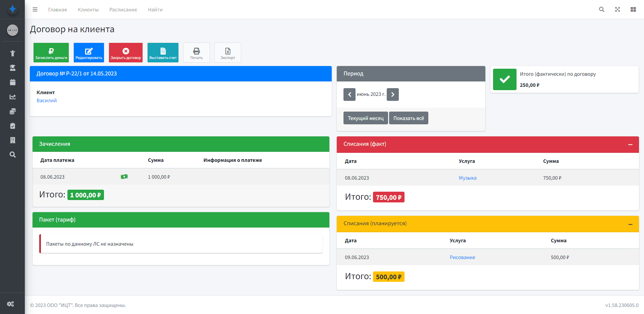
Task: Collapse the Списания (планируется) panel
Action: [x=630, y=224]
